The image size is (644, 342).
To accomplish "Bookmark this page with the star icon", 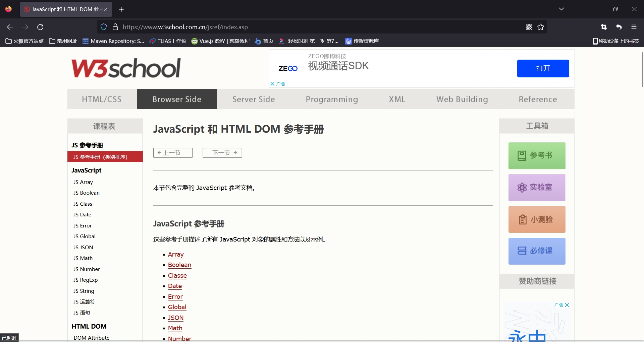I will click(541, 27).
